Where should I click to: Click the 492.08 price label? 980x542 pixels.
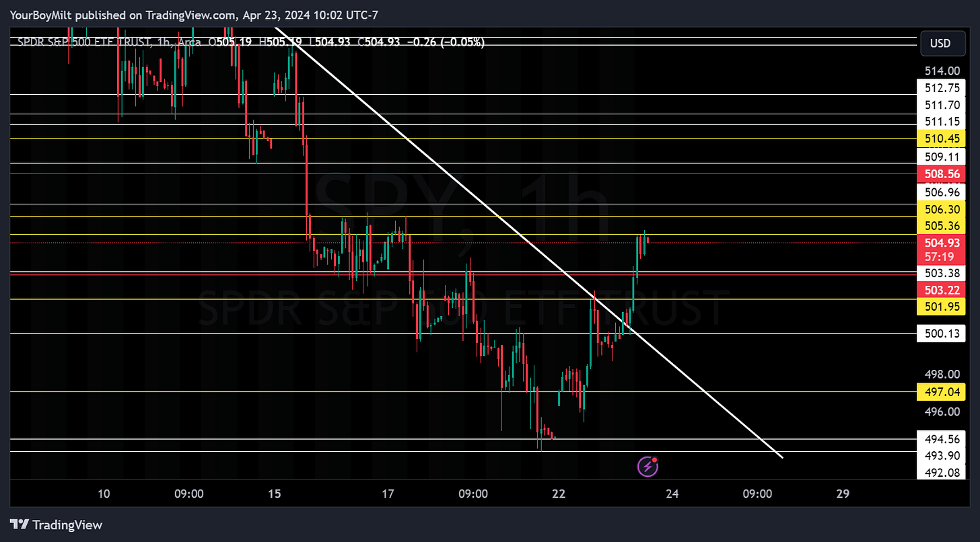tap(941, 472)
